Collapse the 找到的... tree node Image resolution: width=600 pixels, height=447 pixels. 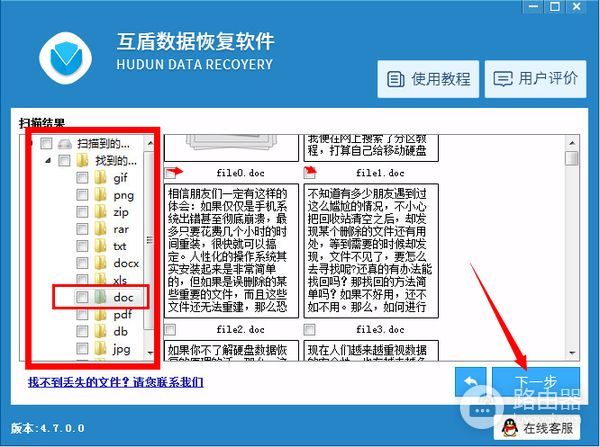click(x=48, y=161)
